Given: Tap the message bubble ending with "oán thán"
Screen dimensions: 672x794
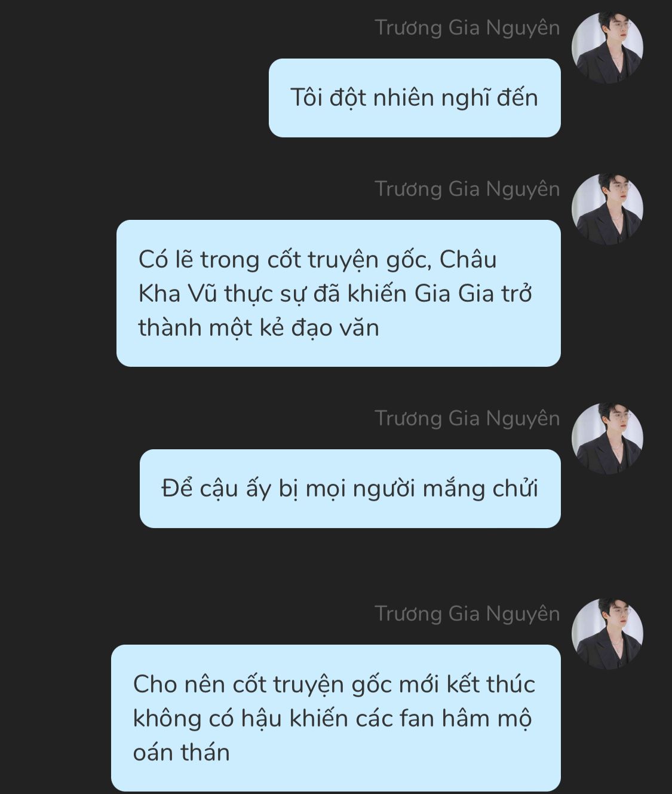Looking at the screenshot, I should 336,718.
